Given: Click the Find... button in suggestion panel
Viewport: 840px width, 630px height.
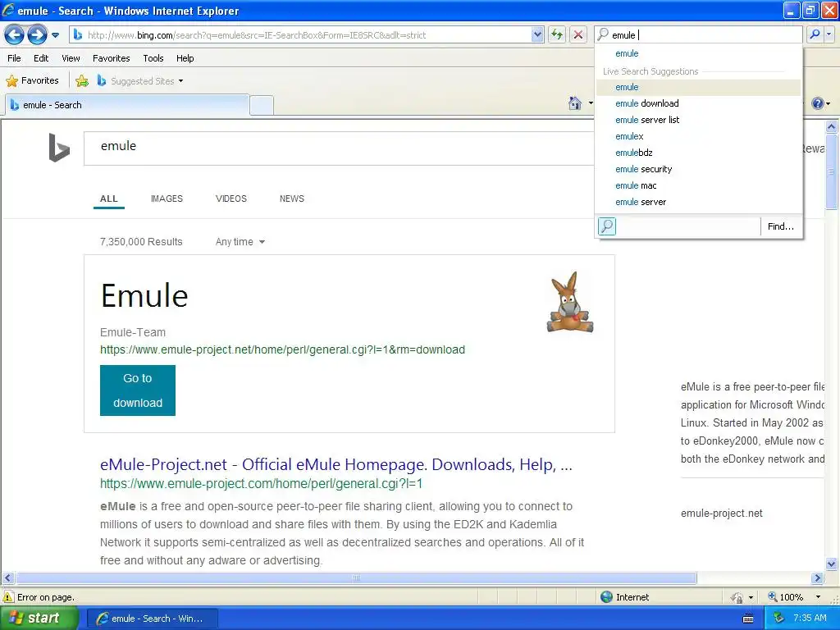Looking at the screenshot, I should click(781, 226).
